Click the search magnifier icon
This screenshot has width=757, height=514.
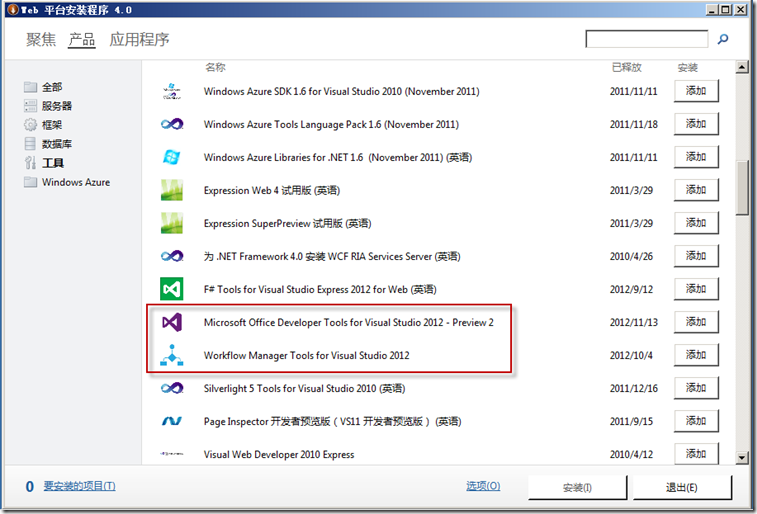click(x=723, y=39)
